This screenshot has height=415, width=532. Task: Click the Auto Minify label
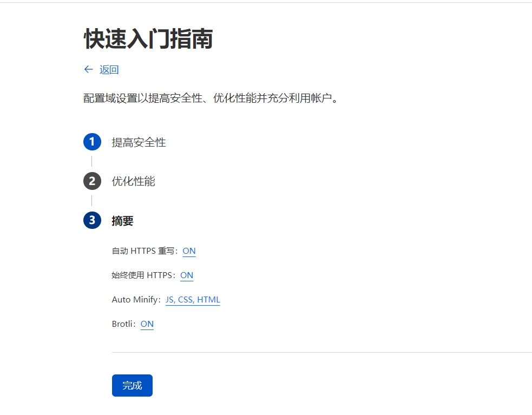click(x=133, y=300)
